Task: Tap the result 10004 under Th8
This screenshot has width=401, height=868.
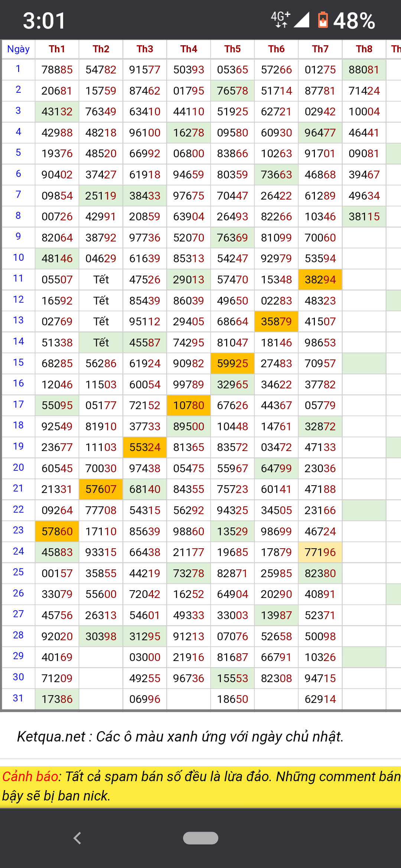Action: pos(364,112)
